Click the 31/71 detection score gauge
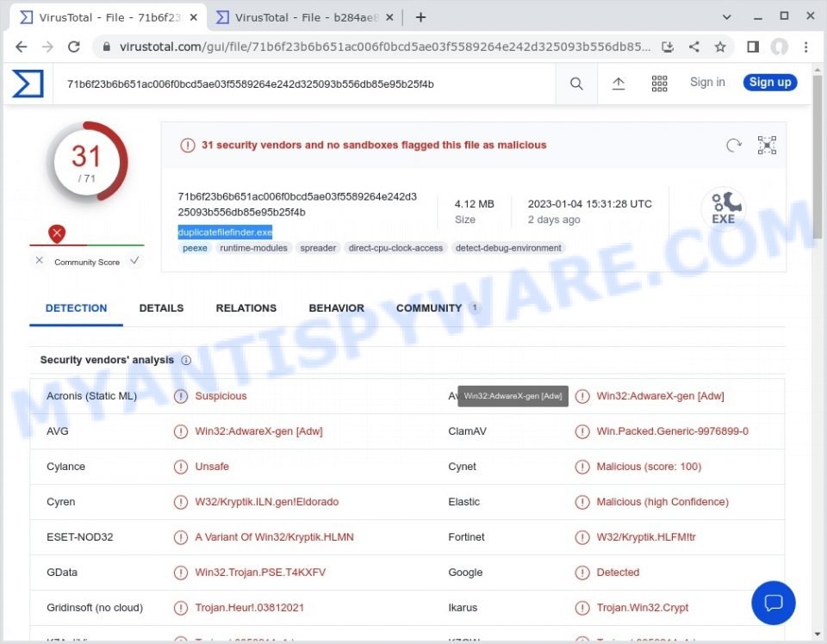 coord(86,163)
